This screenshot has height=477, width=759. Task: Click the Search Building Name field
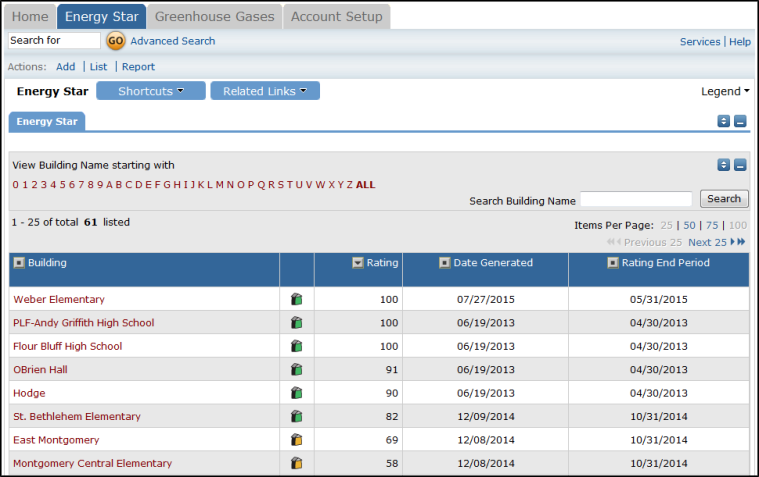(636, 199)
